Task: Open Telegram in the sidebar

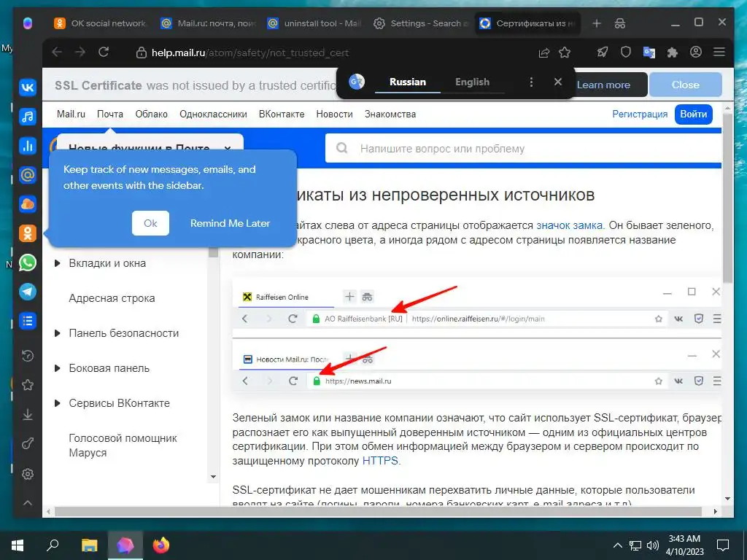Action: pos(28,292)
